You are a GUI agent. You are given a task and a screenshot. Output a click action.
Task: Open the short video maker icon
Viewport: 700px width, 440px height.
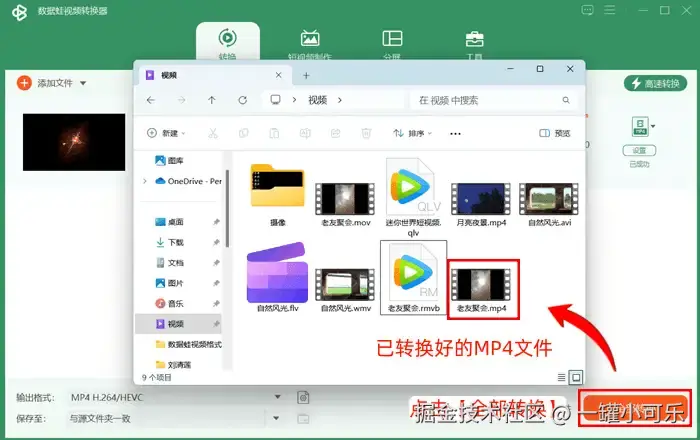tap(310, 38)
